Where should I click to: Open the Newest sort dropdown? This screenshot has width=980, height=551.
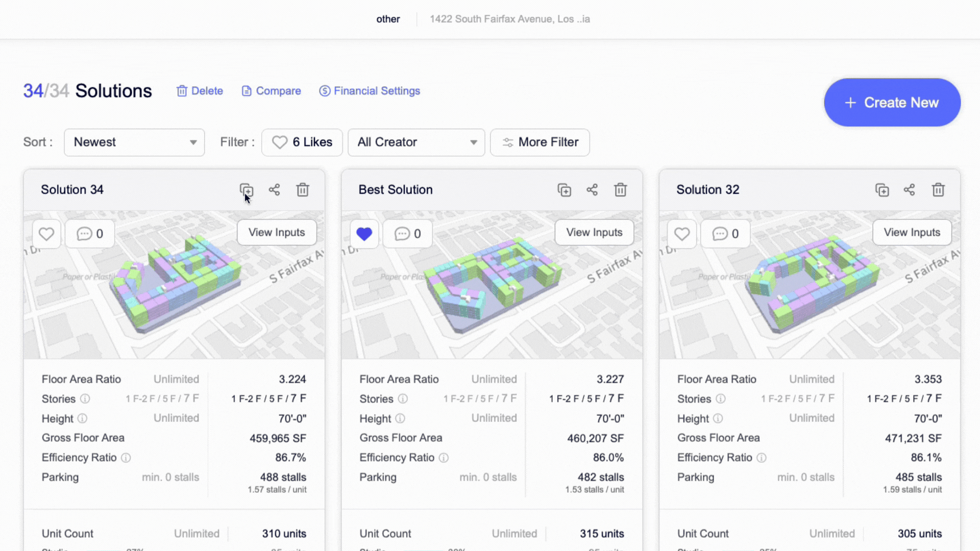(134, 142)
